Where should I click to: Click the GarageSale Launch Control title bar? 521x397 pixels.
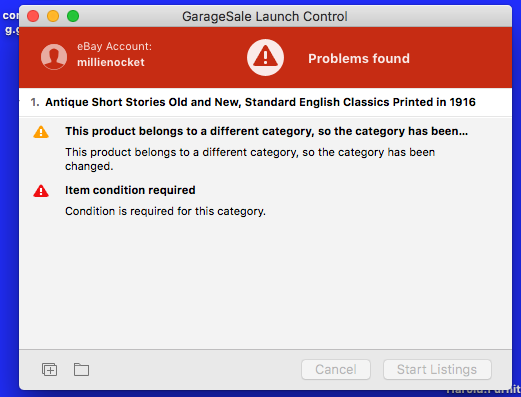pos(265,16)
